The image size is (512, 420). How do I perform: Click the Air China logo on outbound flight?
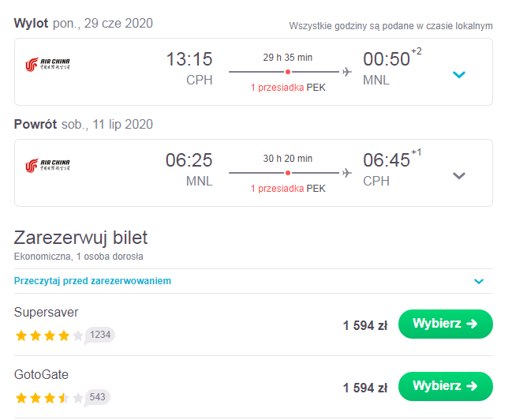(x=47, y=64)
